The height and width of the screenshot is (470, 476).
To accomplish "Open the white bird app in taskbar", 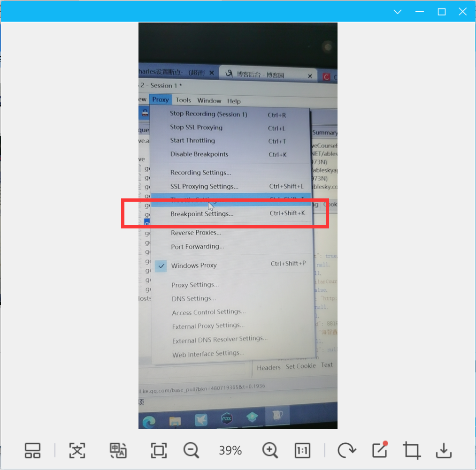I will (x=201, y=420).
